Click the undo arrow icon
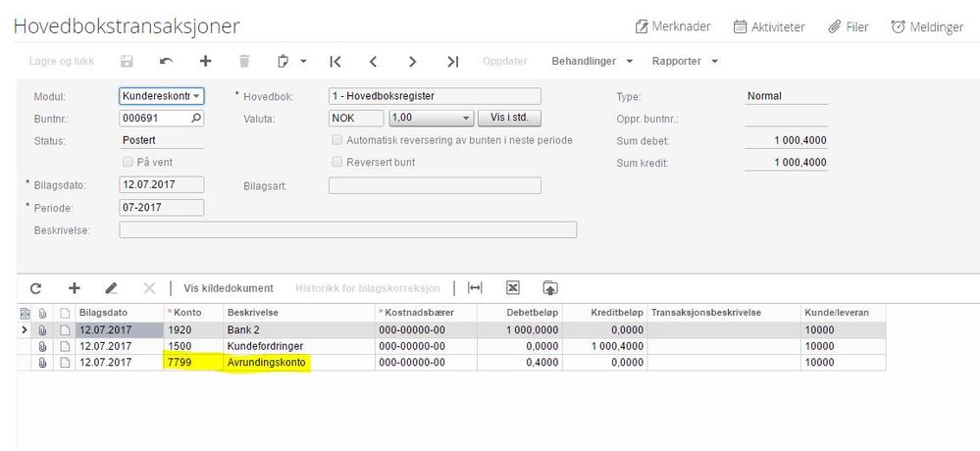This screenshot has height=451, width=980. click(x=166, y=61)
